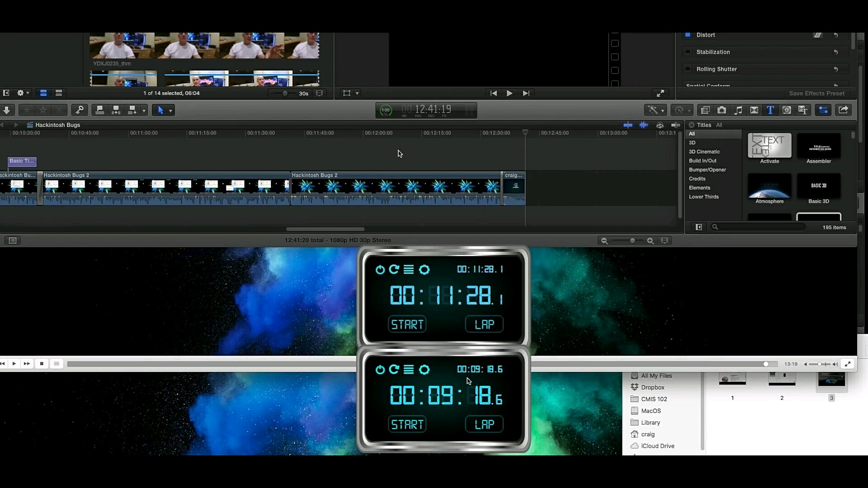Select the 3D Cinematic titles category
Image resolution: width=868 pixels, height=488 pixels.
704,152
